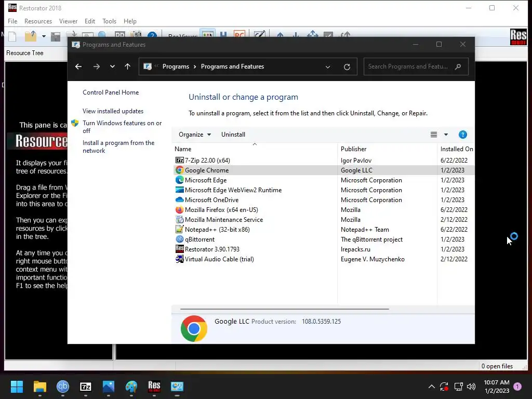Click the change view icon

(x=434, y=135)
